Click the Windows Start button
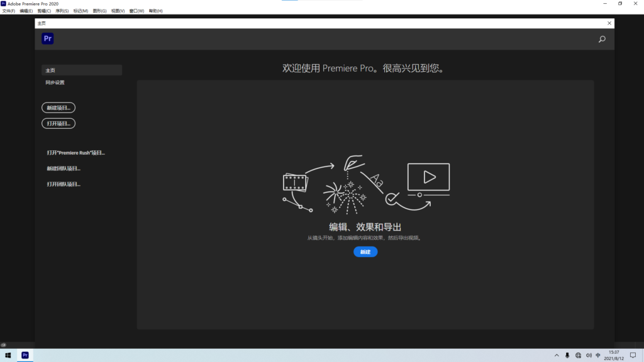This screenshot has width=644, height=362. 8,356
